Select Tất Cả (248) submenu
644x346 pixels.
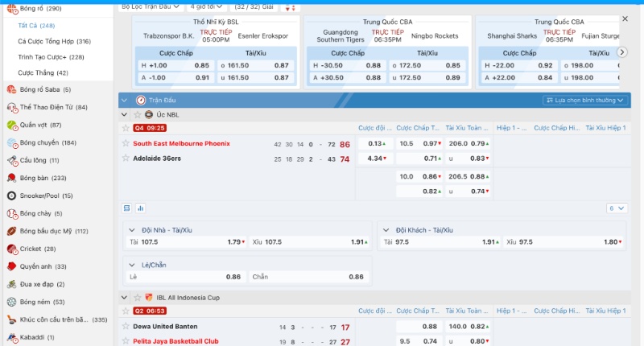click(x=36, y=26)
